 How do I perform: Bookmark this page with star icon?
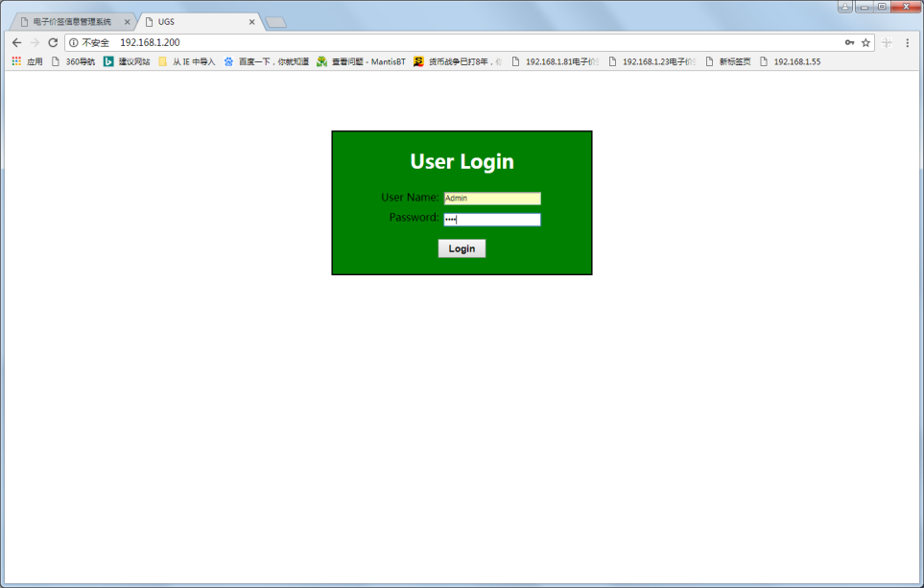pyautogui.click(x=865, y=43)
